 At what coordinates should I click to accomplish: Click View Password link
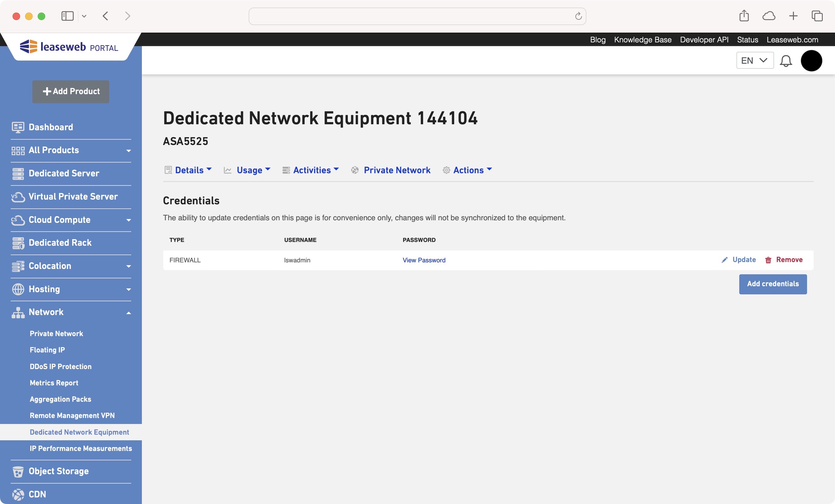[424, 260]
